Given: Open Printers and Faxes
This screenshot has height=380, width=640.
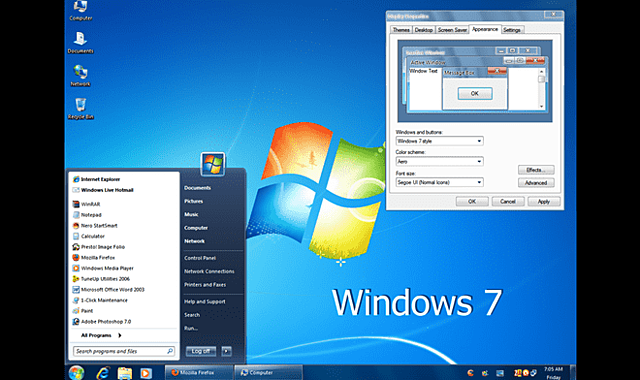Looking at the screenshot, I should pyautogui.click(x=205, y=284).
